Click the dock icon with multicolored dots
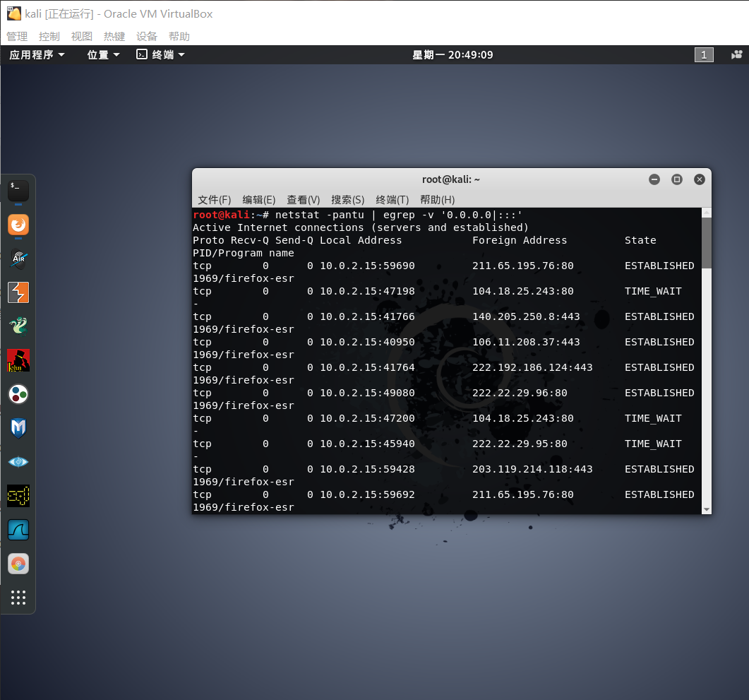Screen dimensions: 749x700 [18, 394]
